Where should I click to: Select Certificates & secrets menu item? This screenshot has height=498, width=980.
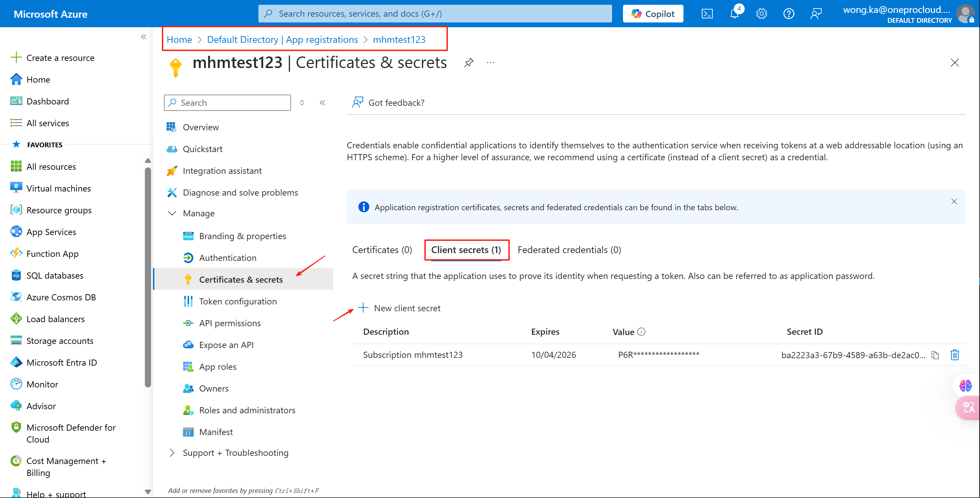(243, 279)
